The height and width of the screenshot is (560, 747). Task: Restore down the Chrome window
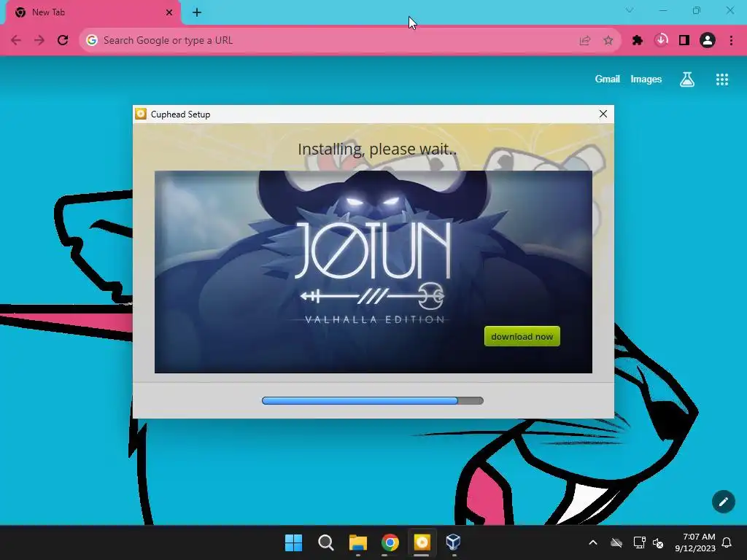click(x=697, y=10)
